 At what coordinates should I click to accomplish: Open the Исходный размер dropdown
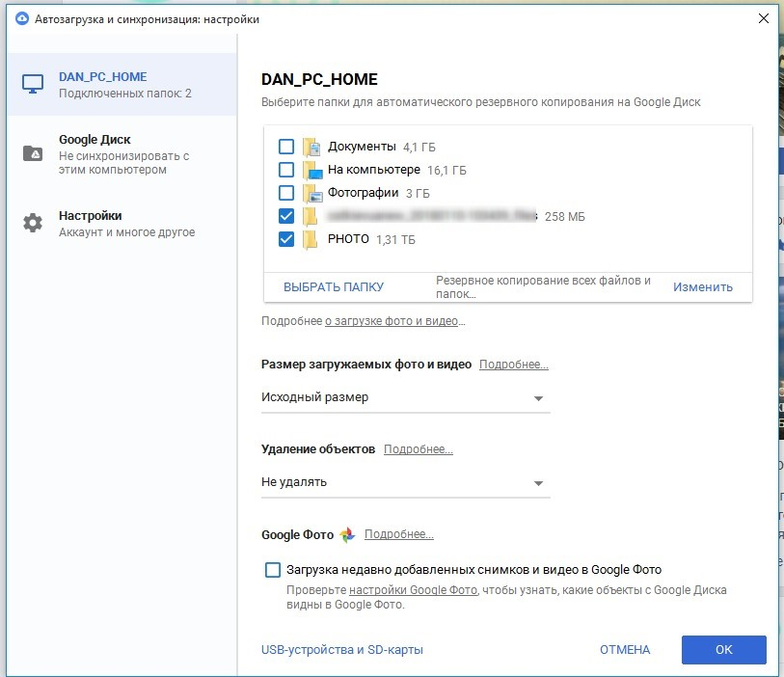click(x=405, y=397)
